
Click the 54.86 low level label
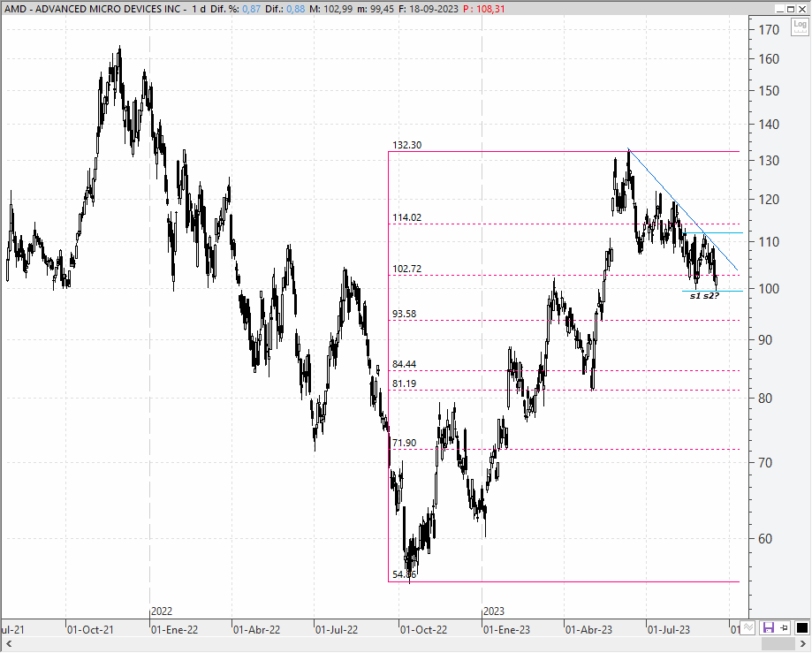pyautogui.click(x=405, y=574)
